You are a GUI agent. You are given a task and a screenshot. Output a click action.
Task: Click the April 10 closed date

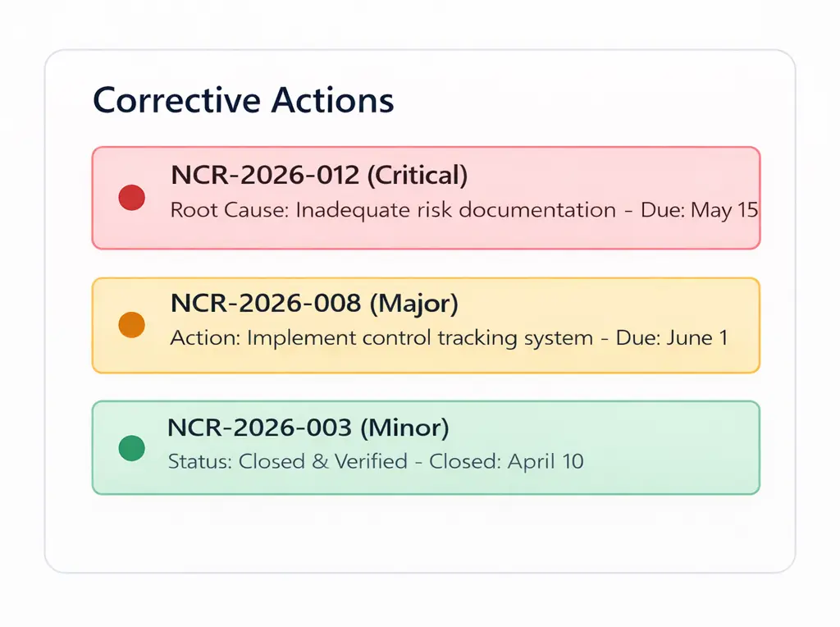click(x=546, y=461)
